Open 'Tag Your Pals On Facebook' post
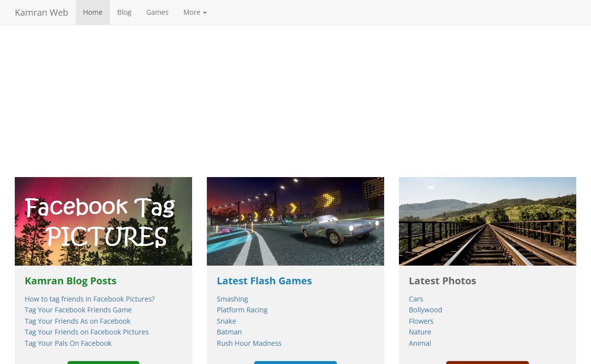The image size is (591, 364). [x=68, y=343]
